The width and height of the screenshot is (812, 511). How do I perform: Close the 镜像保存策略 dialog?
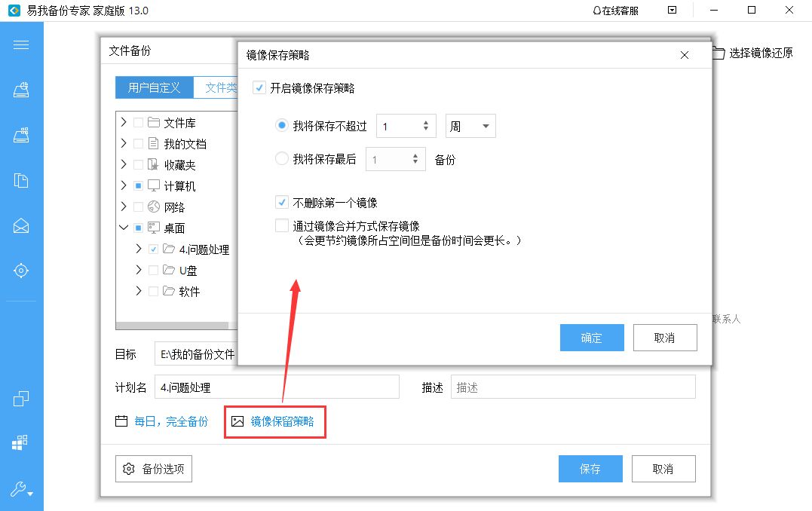684,55
